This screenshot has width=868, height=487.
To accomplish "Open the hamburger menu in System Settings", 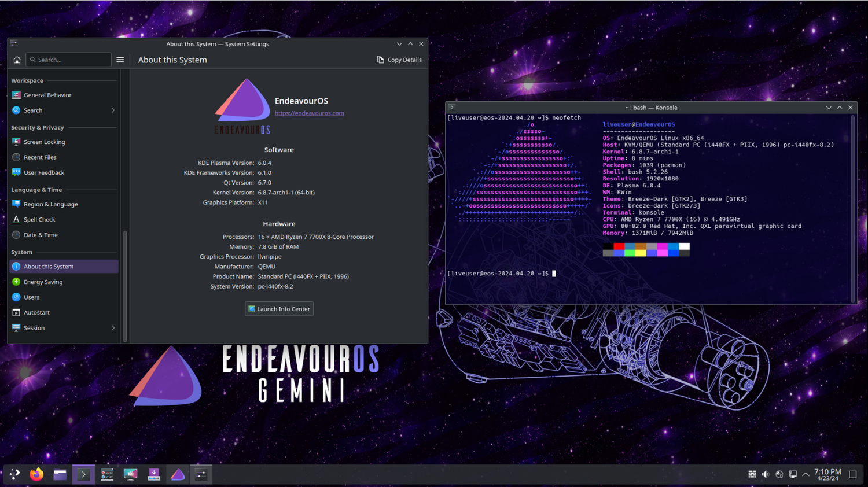I will coord(120,60).
